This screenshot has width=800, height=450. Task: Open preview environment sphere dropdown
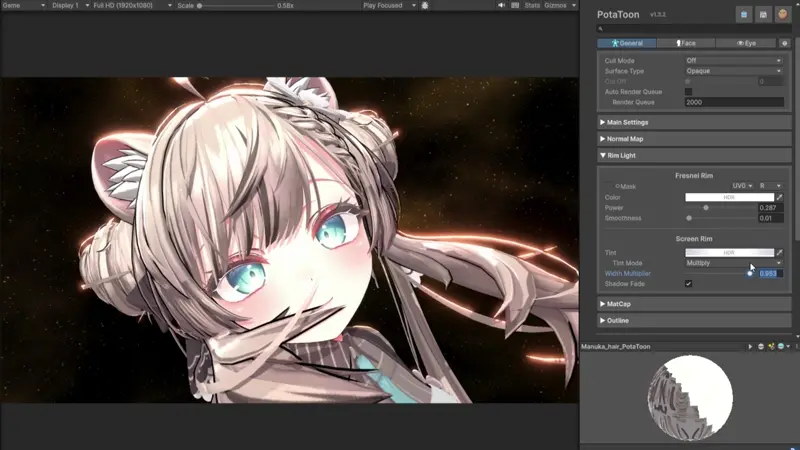[x=784, y=346]
